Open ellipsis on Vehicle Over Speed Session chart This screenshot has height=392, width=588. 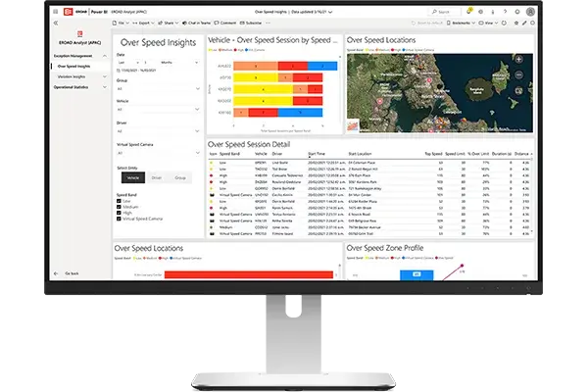335,41
